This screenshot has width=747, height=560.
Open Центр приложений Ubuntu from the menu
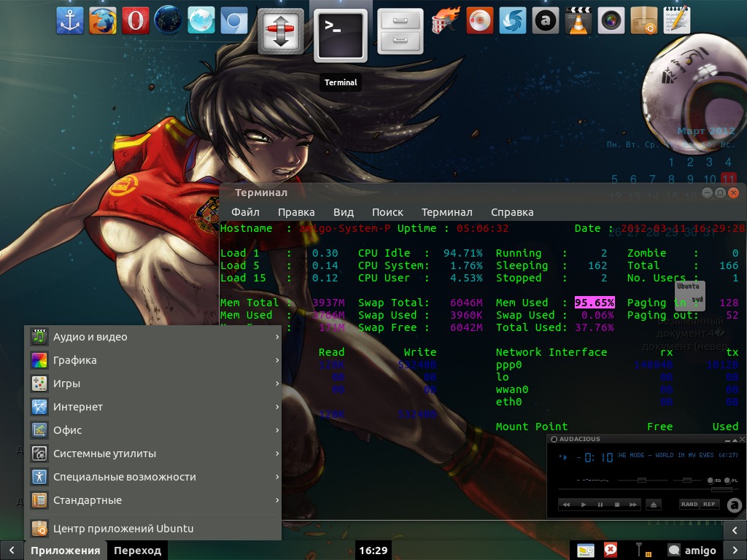[x=153, y=528]
